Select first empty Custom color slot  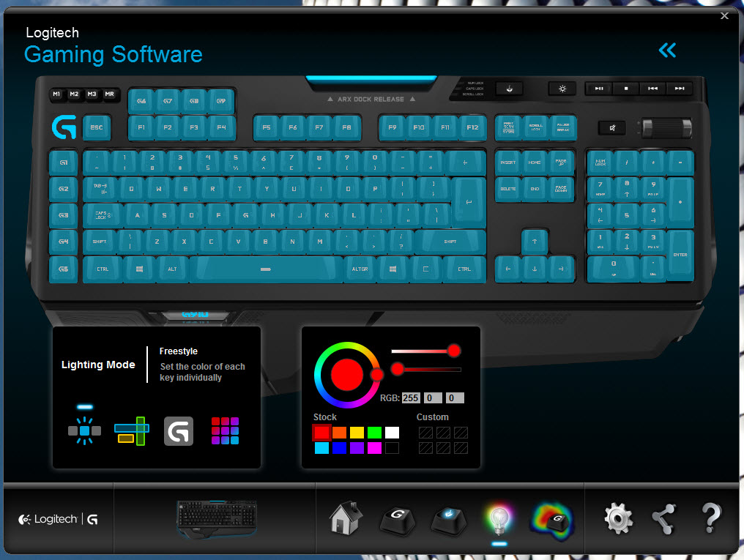click(425, 432)
